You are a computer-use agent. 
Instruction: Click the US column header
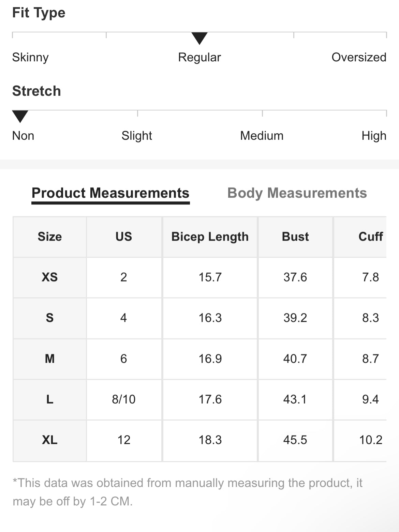124,237
